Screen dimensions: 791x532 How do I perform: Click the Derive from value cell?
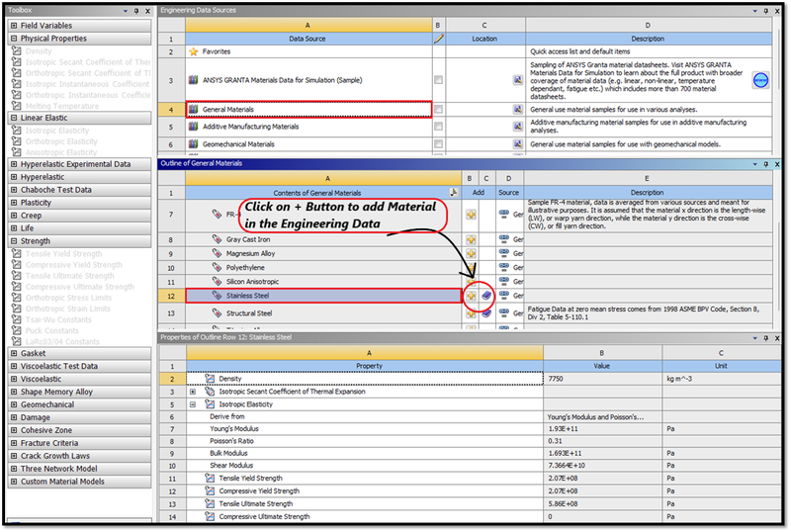[x=603, y=417]
